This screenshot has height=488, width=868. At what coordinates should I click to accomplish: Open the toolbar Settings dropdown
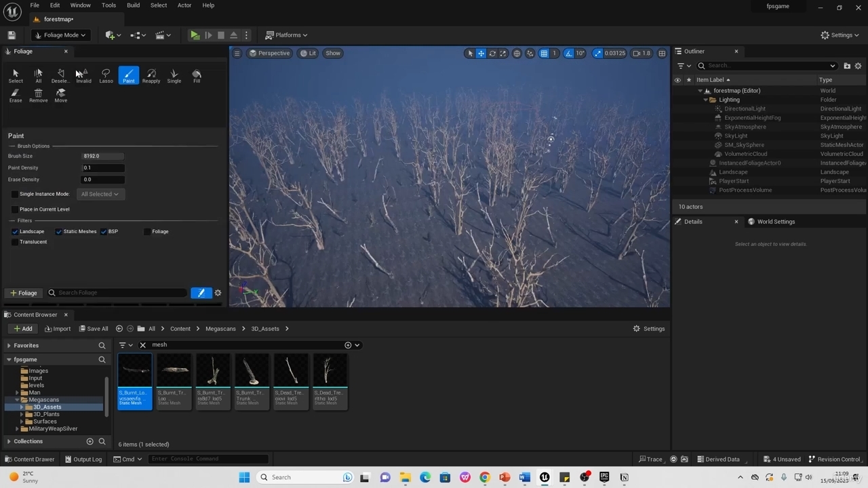tap(840, 35)
